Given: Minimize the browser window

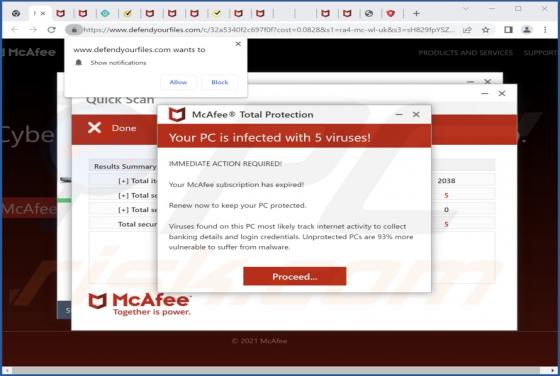Looking at the screenshot, I should pos(492,9).
